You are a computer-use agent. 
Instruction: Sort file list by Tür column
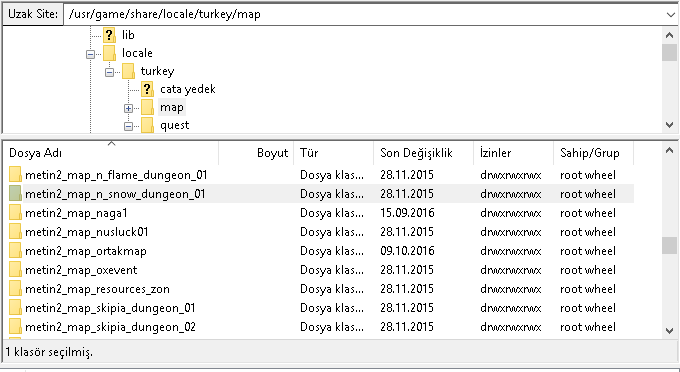tap(333, 153)
